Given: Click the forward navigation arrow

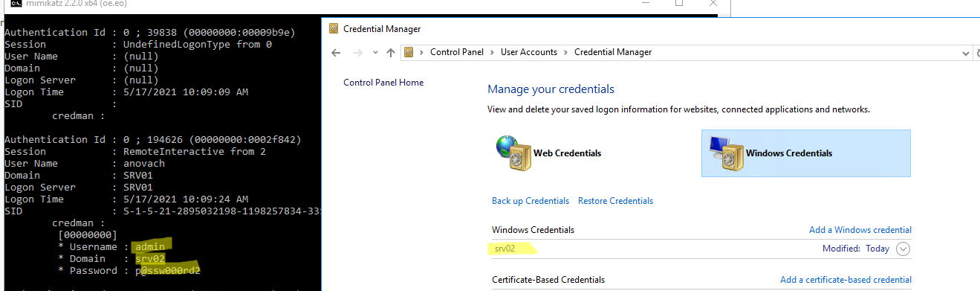Looking at the screenshot, I should pyautogui.click(x=357, y=52).
